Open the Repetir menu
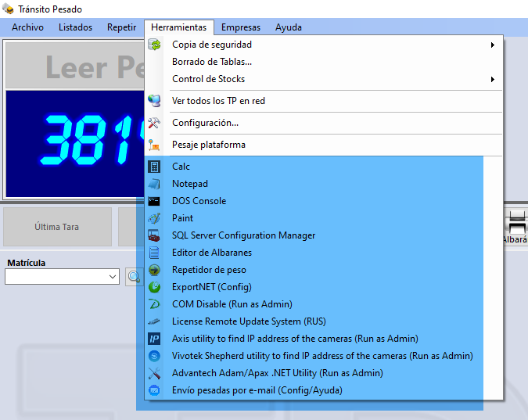 [121, 27]
